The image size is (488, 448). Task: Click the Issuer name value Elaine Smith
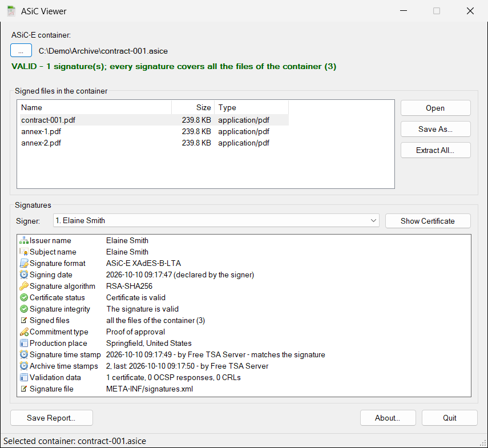click(127, 240)
